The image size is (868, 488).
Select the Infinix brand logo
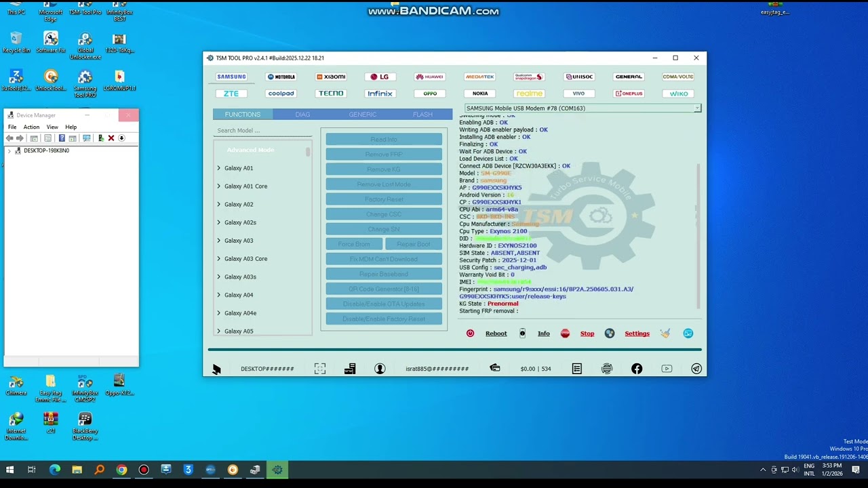[380, 94]
